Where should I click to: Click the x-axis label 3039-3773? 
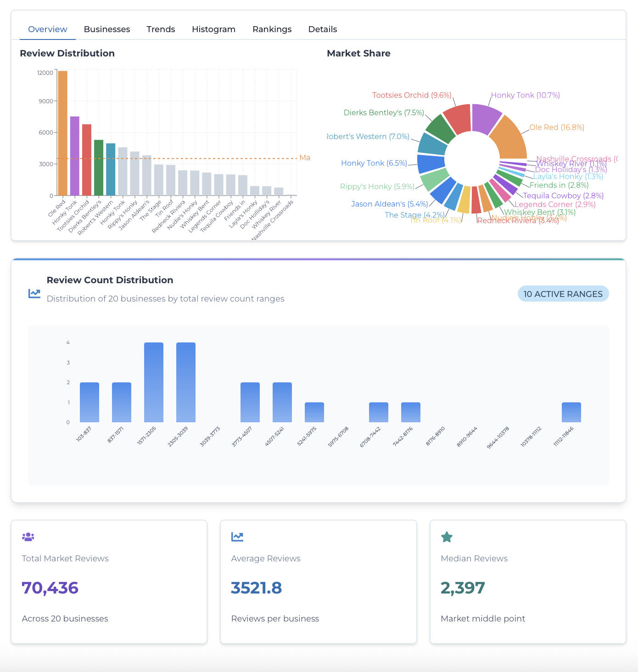tap(210, 436)
